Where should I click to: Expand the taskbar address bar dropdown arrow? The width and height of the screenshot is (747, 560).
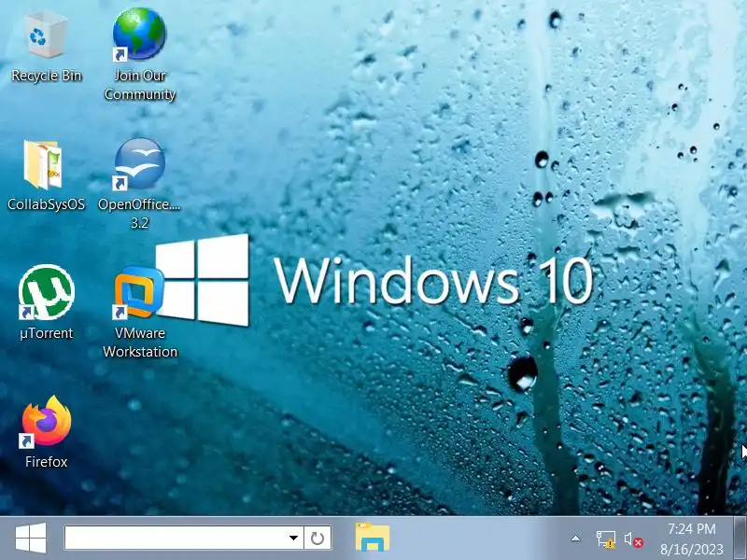click(293, 538)
